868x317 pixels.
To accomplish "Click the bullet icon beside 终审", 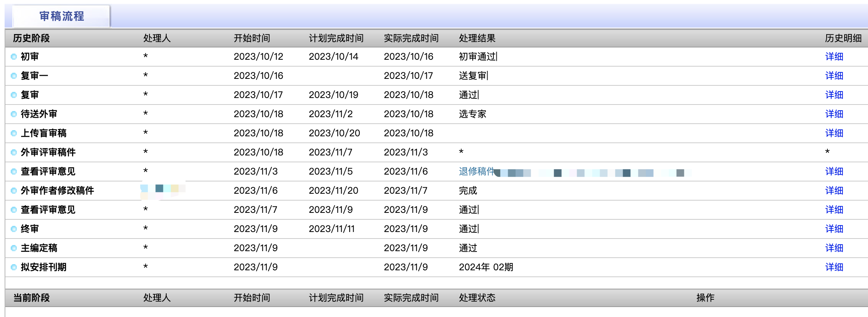I will tap(14, 229).
